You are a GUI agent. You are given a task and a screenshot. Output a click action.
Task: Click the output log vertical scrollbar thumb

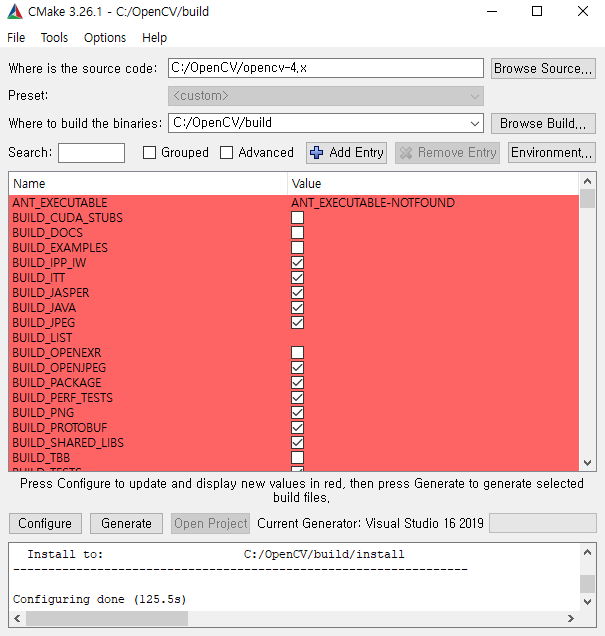pos(587,584)
